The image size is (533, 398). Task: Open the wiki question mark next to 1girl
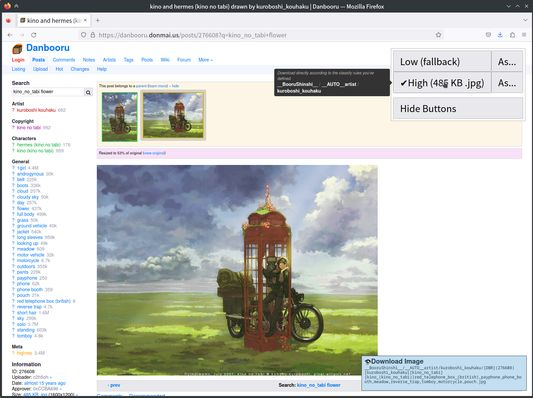pos(14,168)
